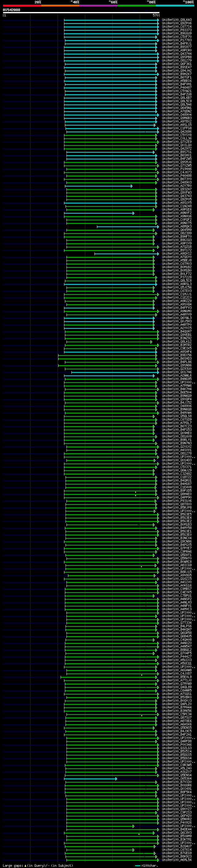The height and width of the screenshot is (868, 197).
Task: Click the Large gaps legend text
Action: [38, 866]
